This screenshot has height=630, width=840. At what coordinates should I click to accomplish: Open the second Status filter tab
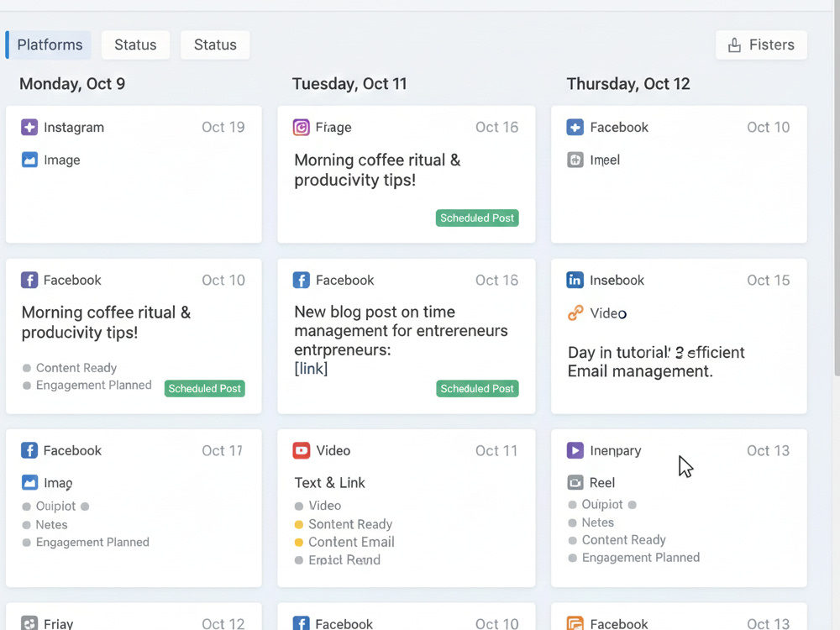[x=215, y=45]
